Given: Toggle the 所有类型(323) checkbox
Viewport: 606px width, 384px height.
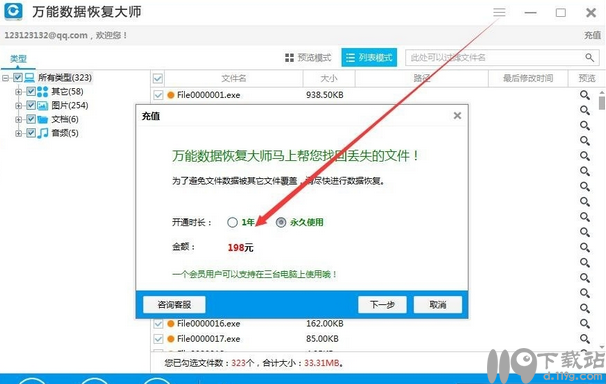Looking at the screenshot, I should tap(18, 78).
